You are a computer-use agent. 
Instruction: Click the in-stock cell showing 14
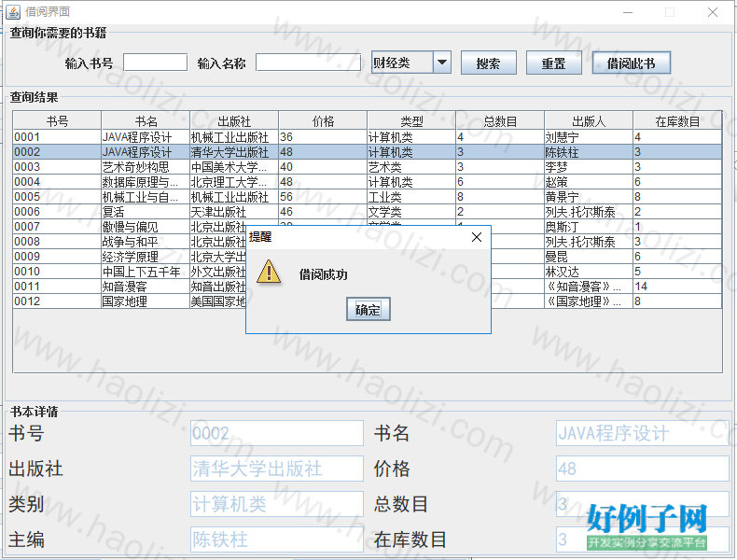(677, 287)
